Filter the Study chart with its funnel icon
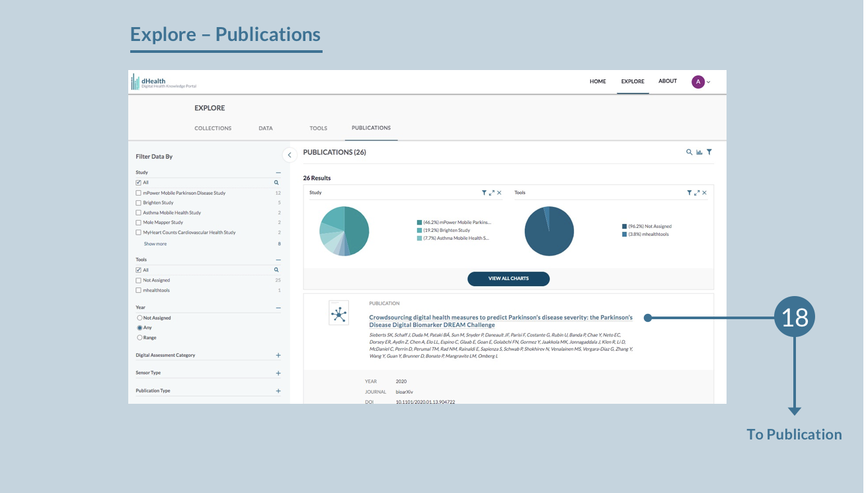 click(x=485, y=193)
